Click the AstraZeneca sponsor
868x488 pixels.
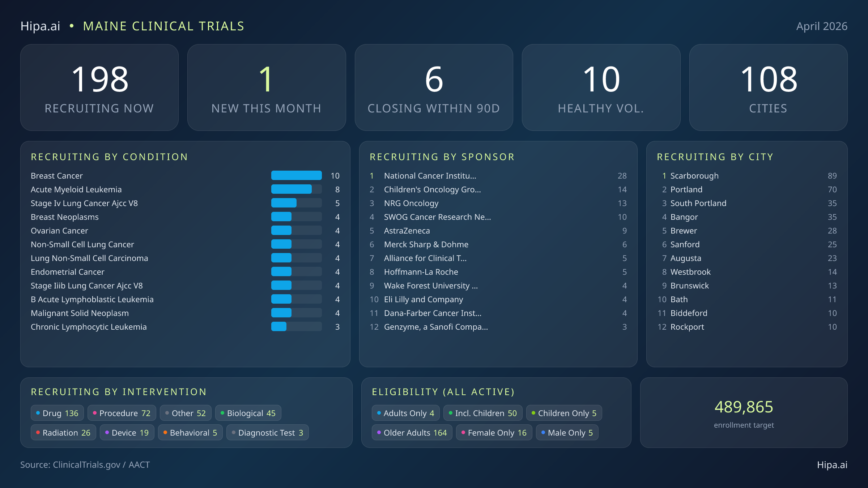point(498,231)
